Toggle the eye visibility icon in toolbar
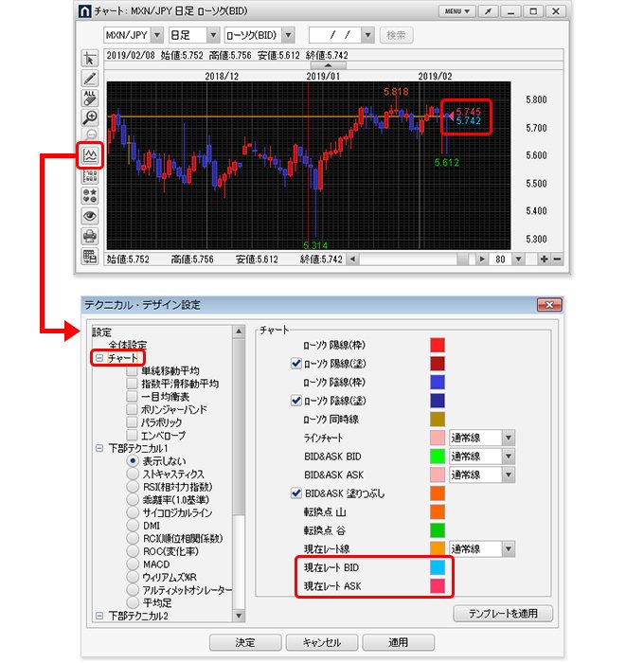Screen dimensions: 644x663 click(x=90, y=216)
